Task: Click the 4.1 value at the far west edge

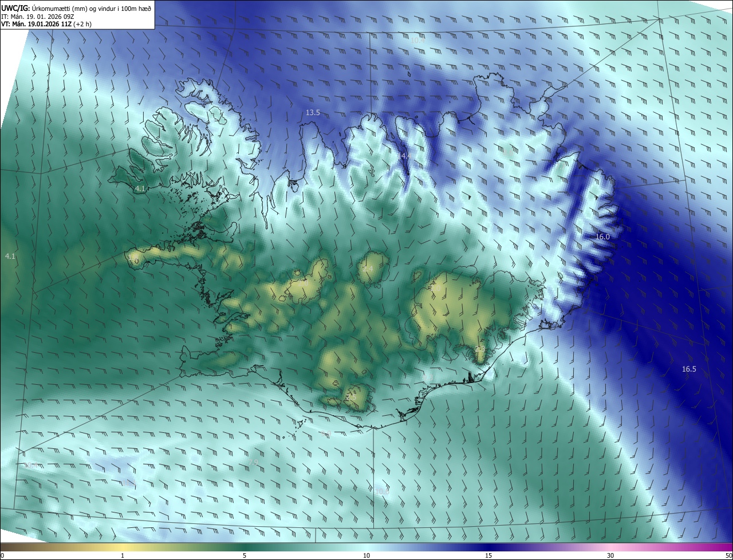Action: pyautogui.click(x=10, y=257)
